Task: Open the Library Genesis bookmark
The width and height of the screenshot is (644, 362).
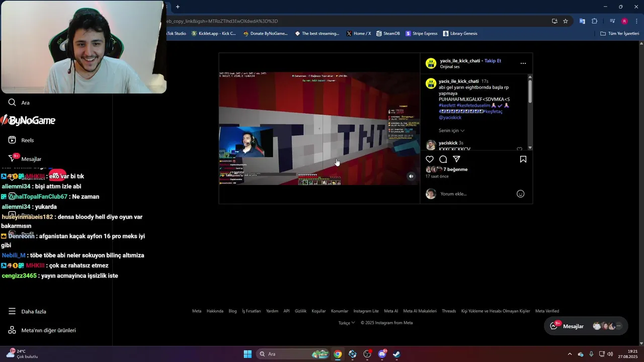Action: (x=460, y=34)
